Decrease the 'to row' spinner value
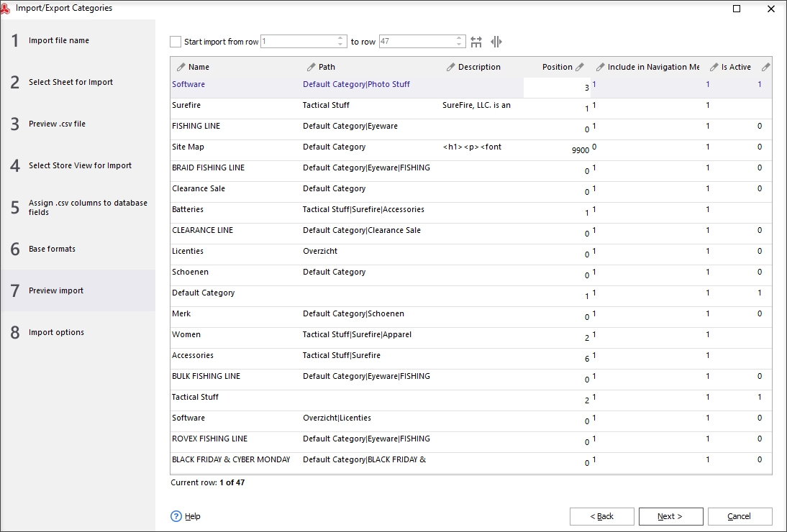This screenshot has height=532, width=787. (459, 45)
